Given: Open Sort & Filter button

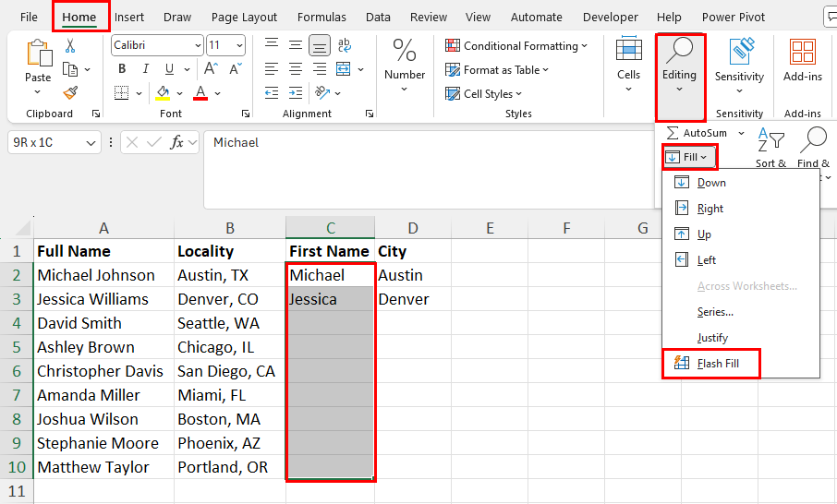Looking at the screenshot, I should 770,148.
